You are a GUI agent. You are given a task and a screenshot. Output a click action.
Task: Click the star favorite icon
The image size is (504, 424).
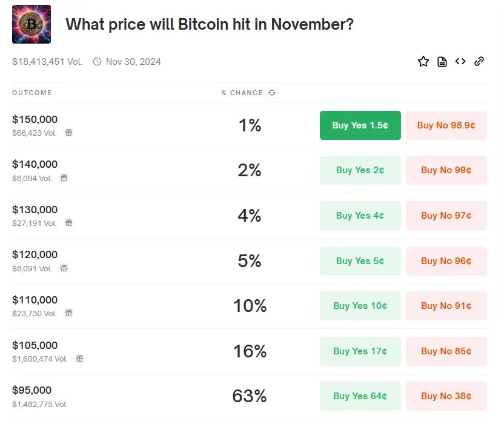(x=423, y=61)
